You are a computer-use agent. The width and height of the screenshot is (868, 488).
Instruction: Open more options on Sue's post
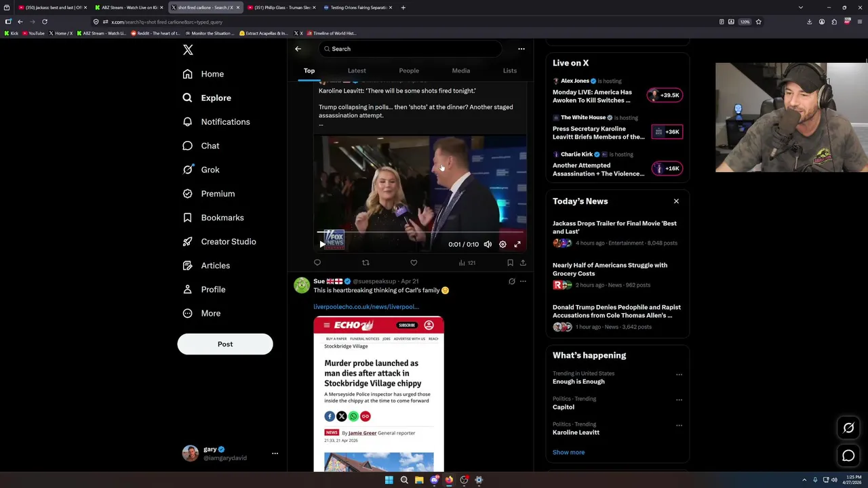[x=523, y=281]
